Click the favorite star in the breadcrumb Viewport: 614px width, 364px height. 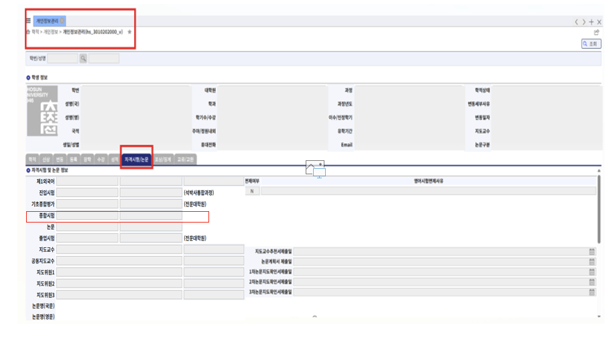(129, 32)
